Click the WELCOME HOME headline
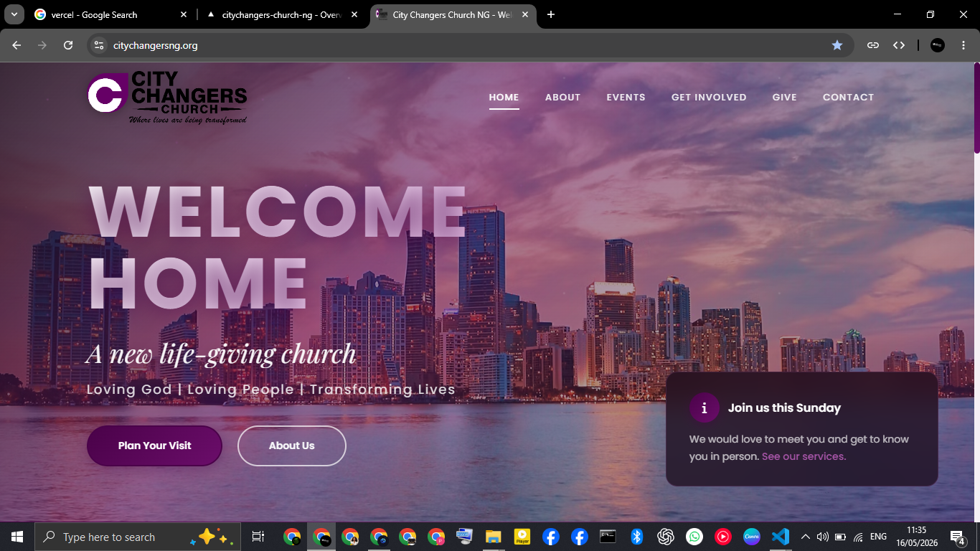Screen dimensions: 980x551 point(278,248)
